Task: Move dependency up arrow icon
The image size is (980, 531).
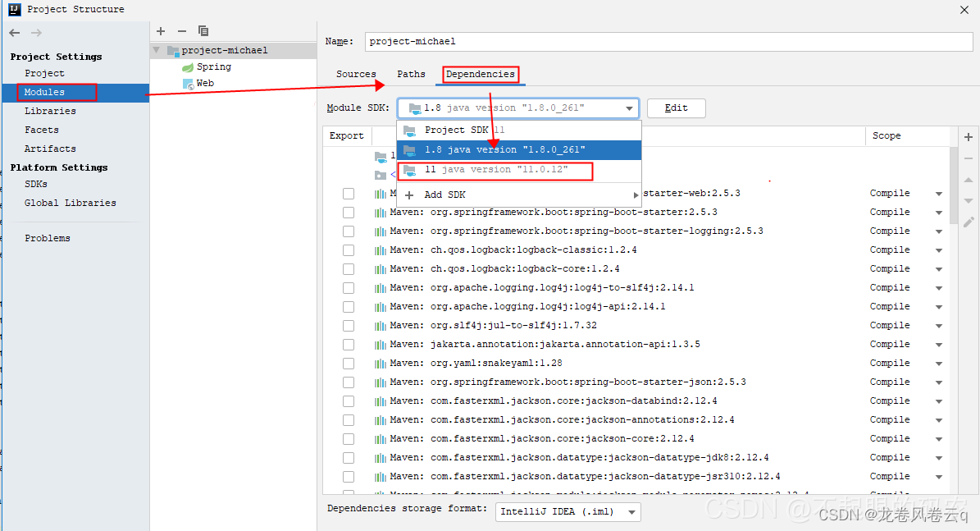Action: tap(969, 180)
